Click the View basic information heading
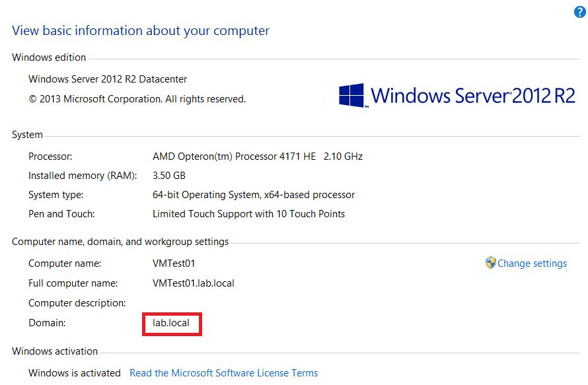The width and height of the screenshot is (588, 385). pos(141,31)
